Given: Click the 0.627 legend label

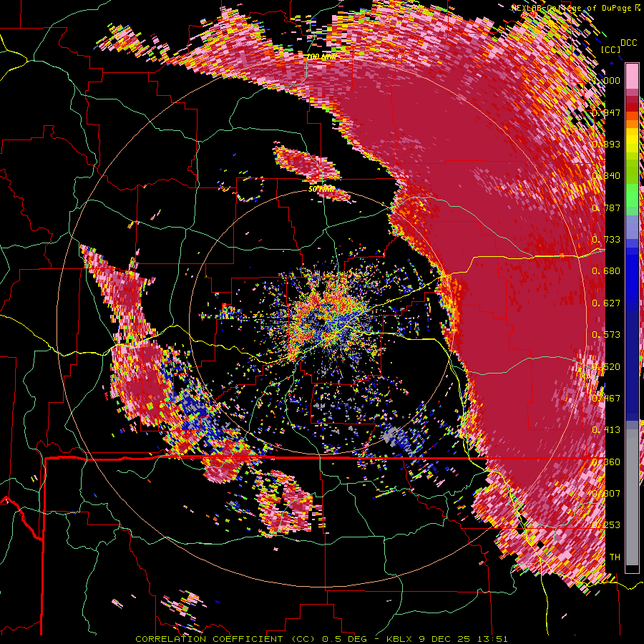Looking at the screenshot, I should tap(606, 303).
